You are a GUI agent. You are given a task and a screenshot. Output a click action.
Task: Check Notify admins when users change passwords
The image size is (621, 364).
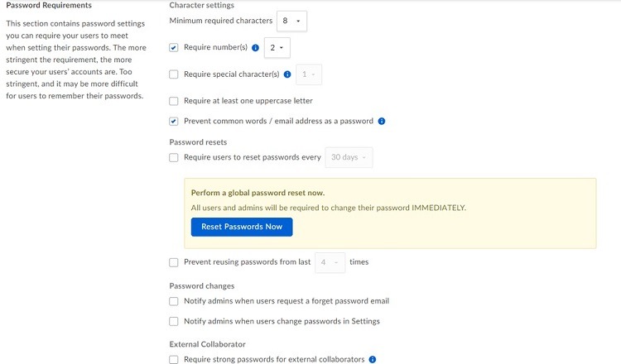pos(174,321)
